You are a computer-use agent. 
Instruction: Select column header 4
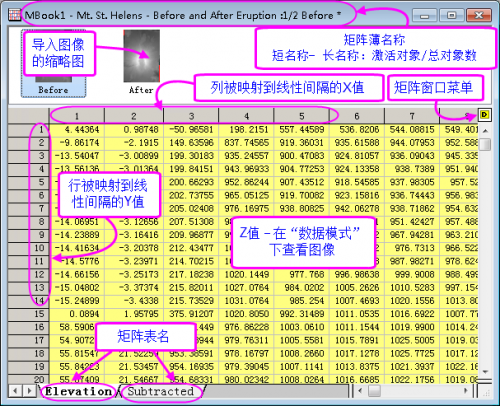(246, 116)
